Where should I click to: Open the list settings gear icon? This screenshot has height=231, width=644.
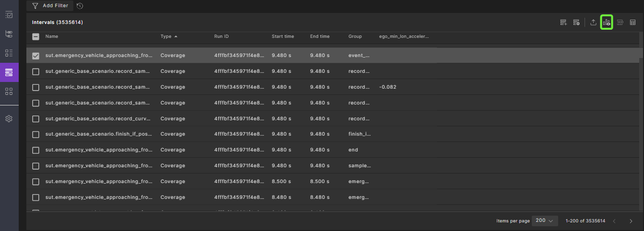576,22
